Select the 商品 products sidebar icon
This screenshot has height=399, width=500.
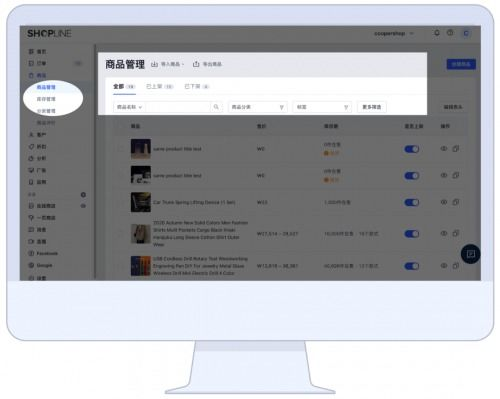click(x=31, y=75)
